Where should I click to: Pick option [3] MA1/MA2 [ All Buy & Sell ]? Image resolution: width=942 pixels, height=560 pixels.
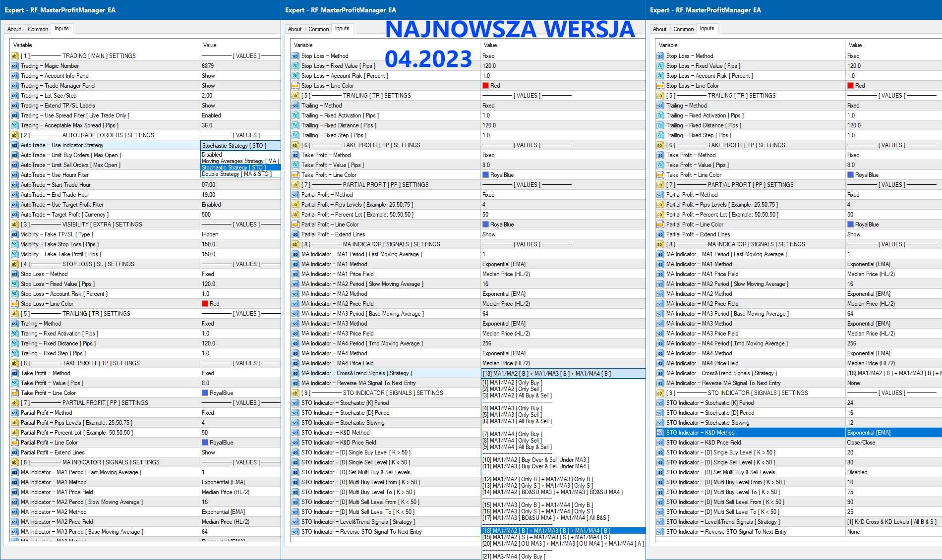[x=517, y=395]
